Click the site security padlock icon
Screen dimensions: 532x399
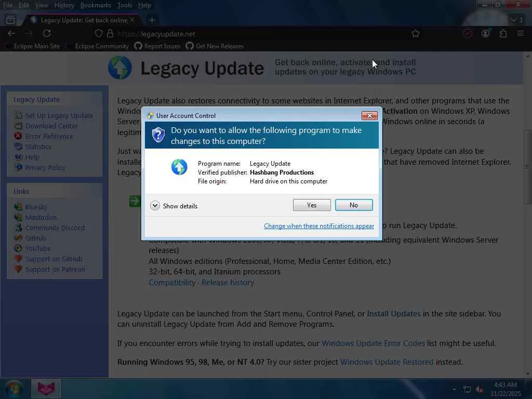tap(110, 34)
